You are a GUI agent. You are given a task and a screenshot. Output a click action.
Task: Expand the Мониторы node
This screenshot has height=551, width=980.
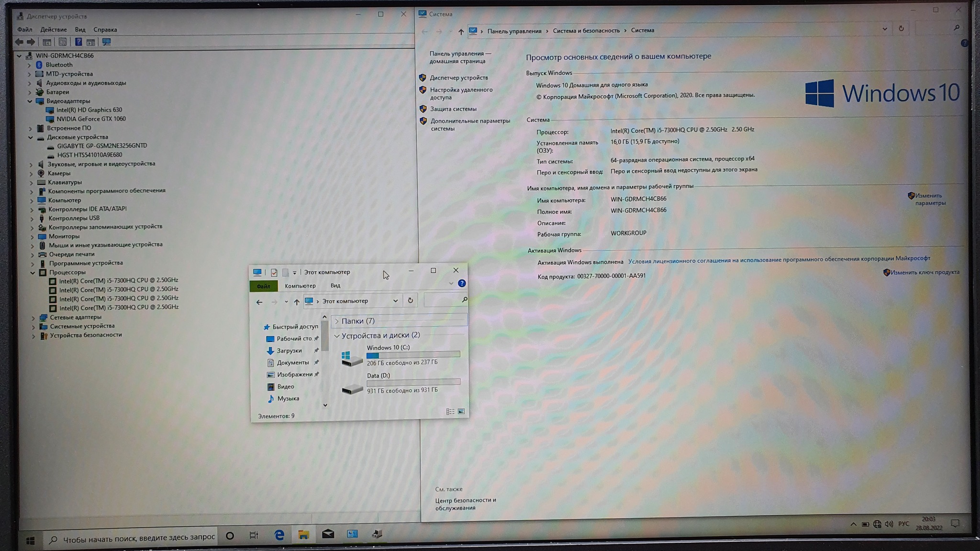click(x=32, y=237)
